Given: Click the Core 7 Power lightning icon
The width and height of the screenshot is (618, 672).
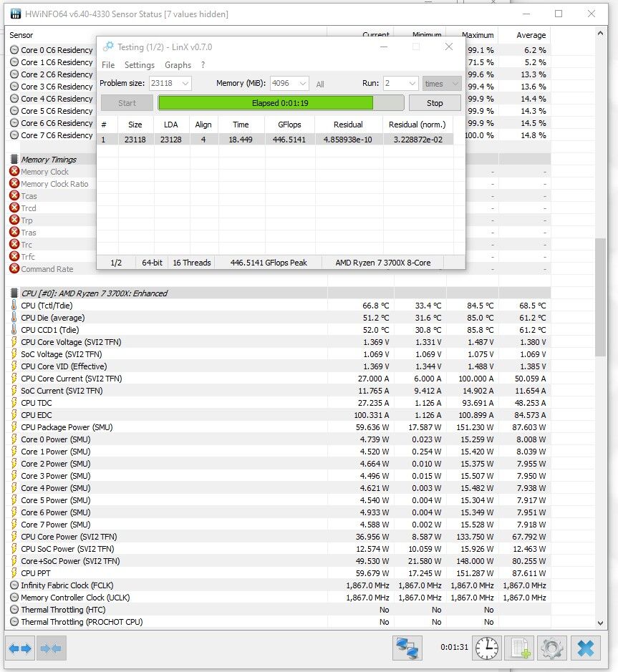Looking at the screenshot, I should click(14, 524).
